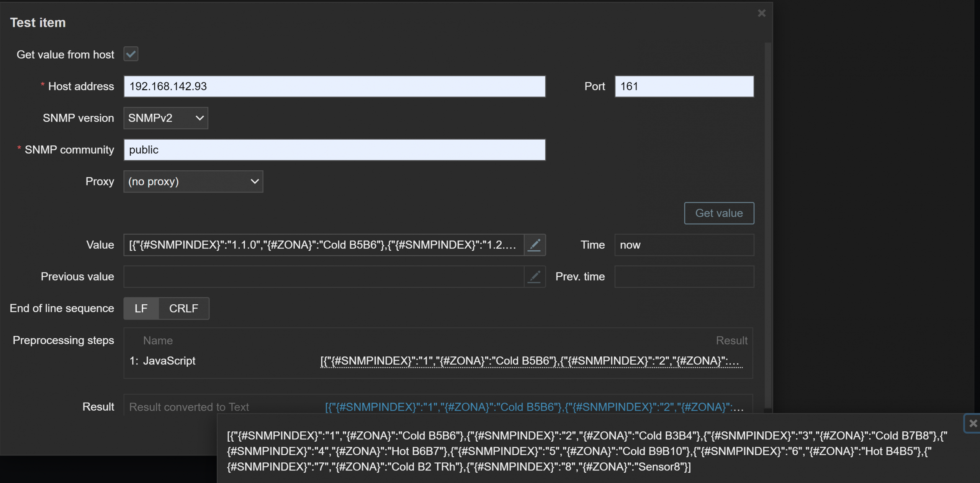Click the dialog's vertical scrollbar
980x483 pixels.
[767, 225]
